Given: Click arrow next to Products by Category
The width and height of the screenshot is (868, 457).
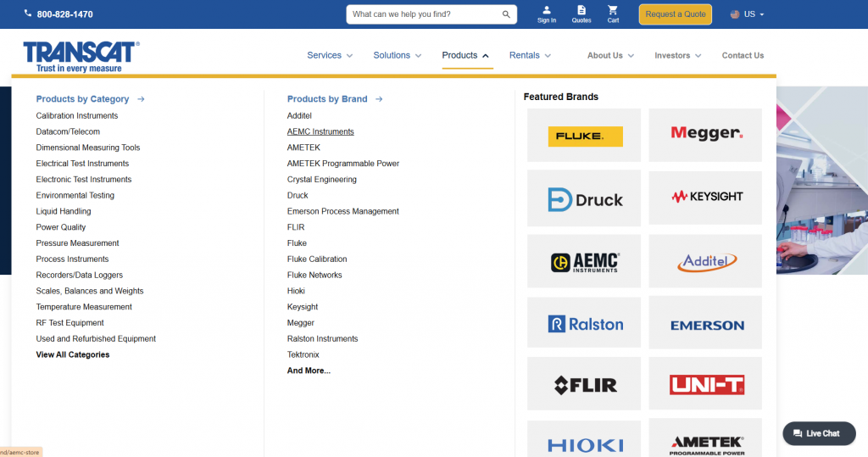Looking at the screenshot, I should point(142,99).
